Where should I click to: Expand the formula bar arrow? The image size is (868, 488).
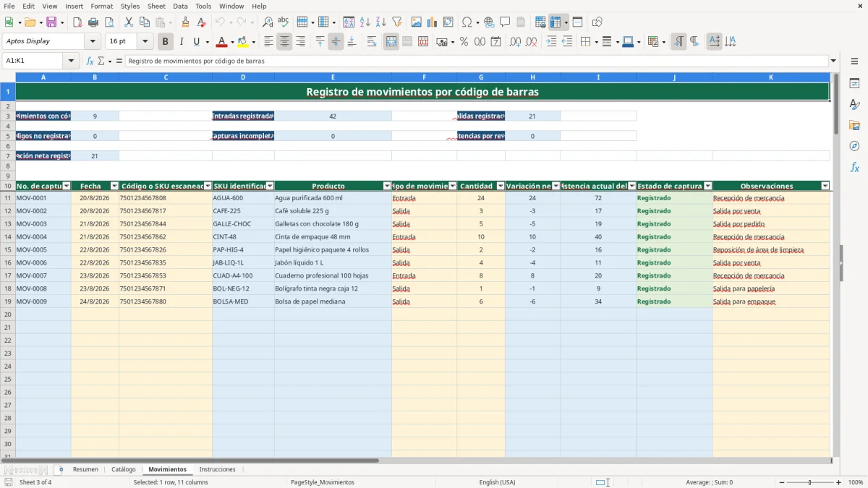pos(833,61)
